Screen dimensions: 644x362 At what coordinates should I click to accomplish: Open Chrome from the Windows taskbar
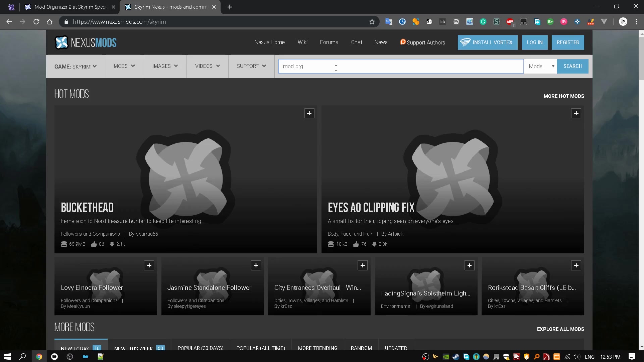[39, 357]
